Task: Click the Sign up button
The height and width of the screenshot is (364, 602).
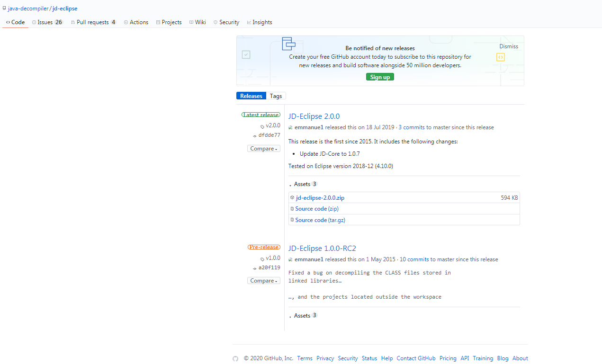Action: 379,76
